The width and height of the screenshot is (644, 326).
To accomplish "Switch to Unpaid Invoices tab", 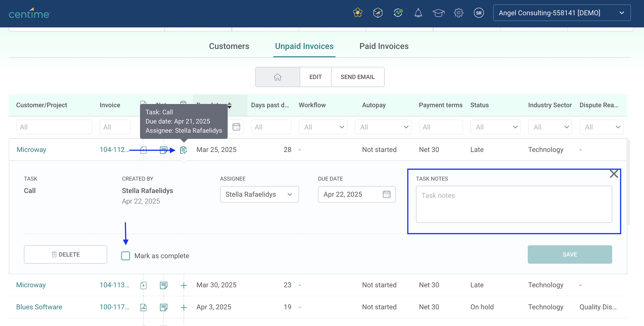I will coord(304,46).
